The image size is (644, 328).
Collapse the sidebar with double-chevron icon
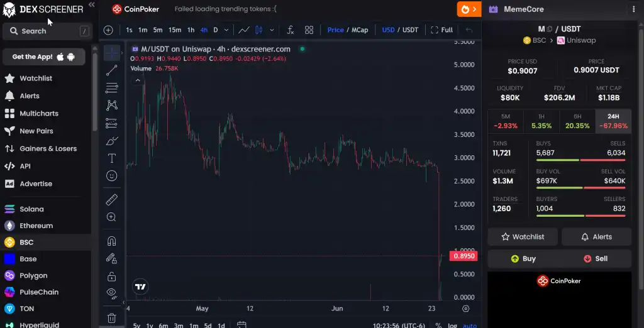[x=92, y=4]
